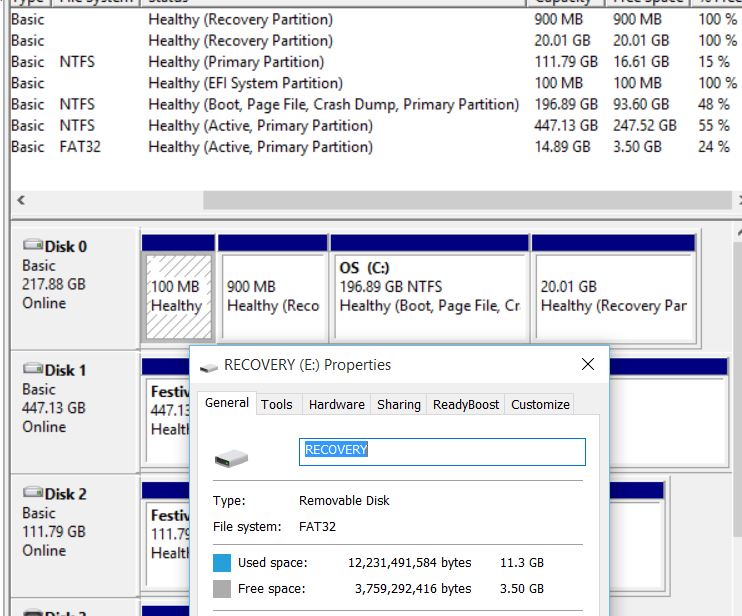Select the Disk 2 drive icon

33,492
